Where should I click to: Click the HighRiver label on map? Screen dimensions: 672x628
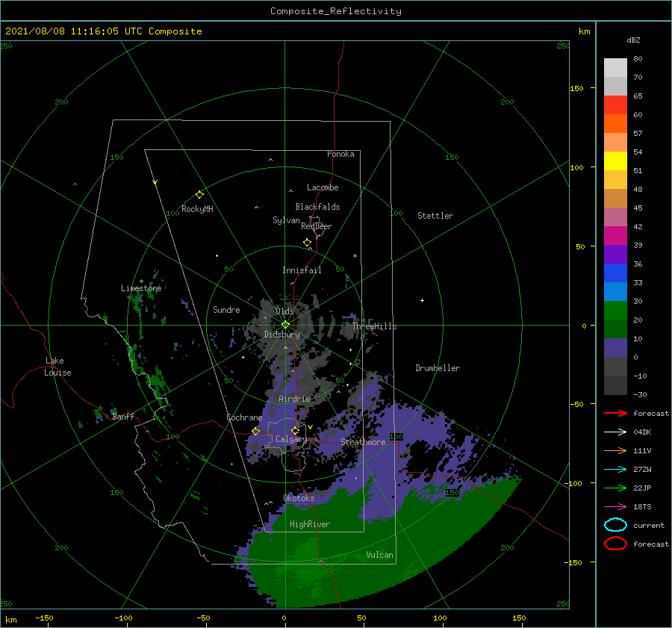tap(310, 524)
